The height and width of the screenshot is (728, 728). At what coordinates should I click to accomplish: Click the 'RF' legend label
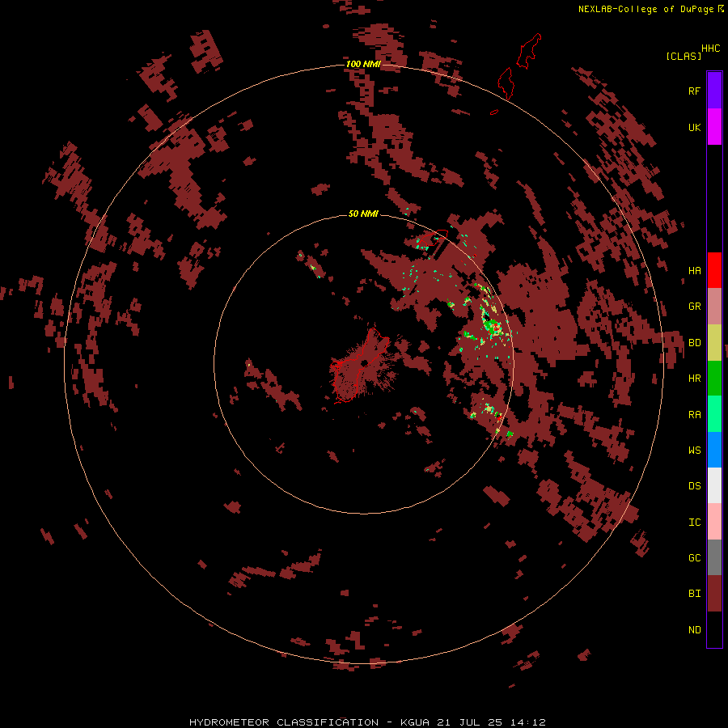coord(694,91)
